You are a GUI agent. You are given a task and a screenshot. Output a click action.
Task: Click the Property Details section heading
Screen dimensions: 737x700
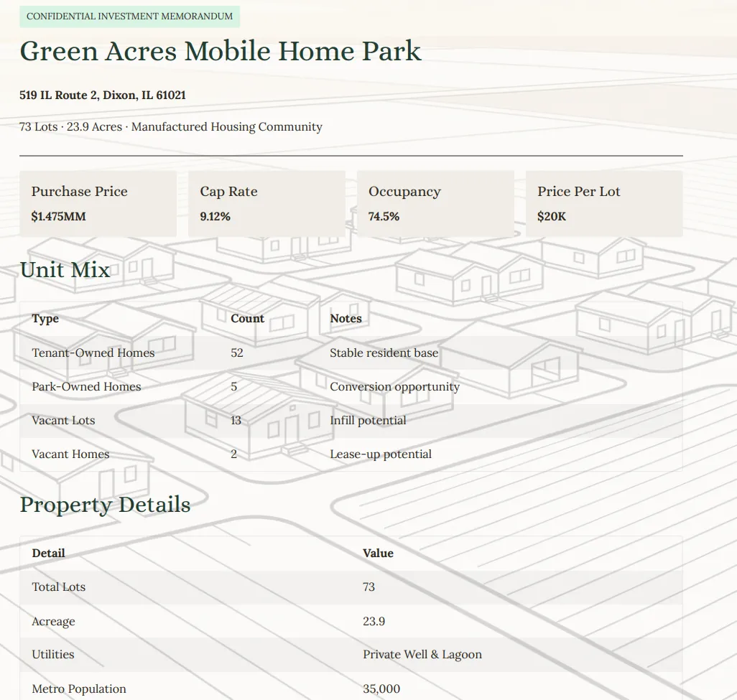point(106,505)
